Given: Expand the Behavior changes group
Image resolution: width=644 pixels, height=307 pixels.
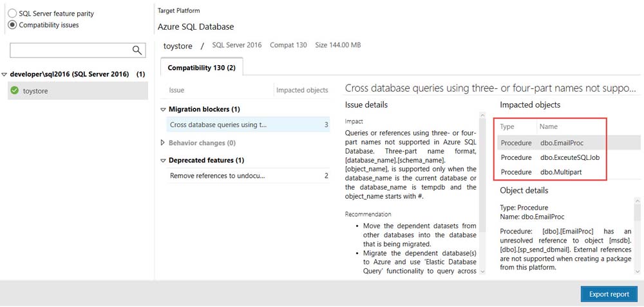Looking at the screenshot, I should point(163,143).
